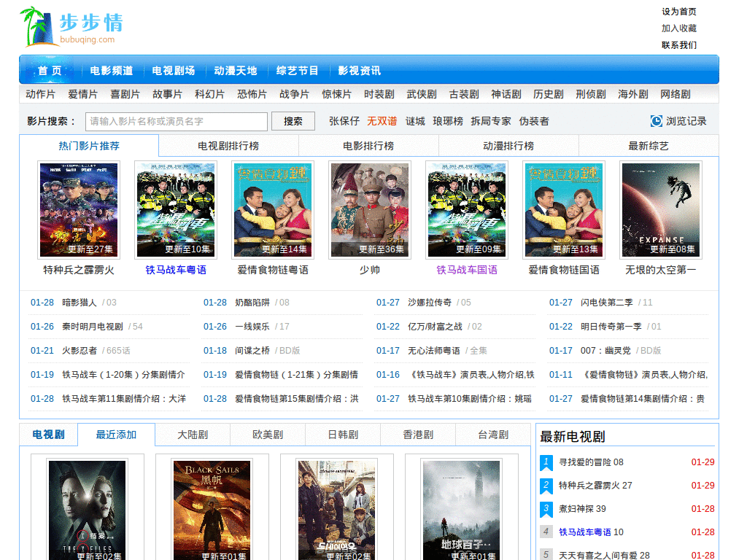Image resolution: width=747 pixels, height=560 pixels.
Task: Select the 欧美剧 tab
Action: 268,435
